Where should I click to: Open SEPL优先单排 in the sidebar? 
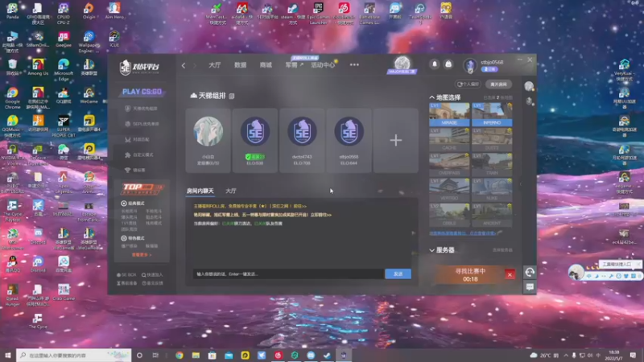[142, 124]
